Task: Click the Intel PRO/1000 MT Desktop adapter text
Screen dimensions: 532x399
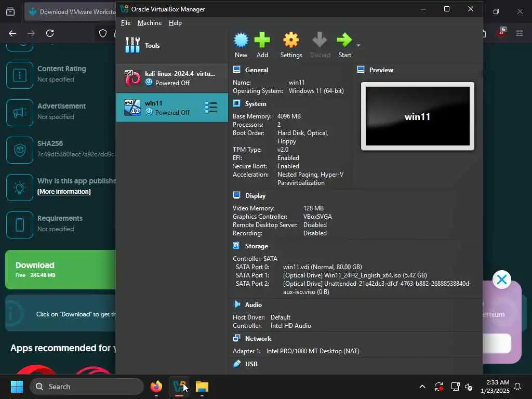Action: 313,351
